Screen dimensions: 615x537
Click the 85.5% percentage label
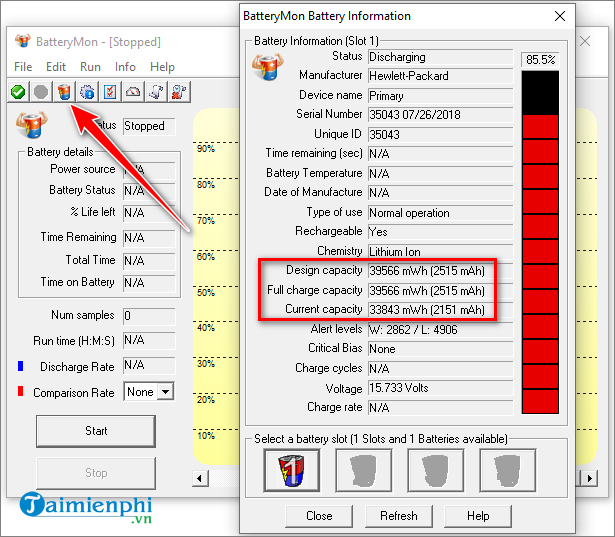[540, 60]
